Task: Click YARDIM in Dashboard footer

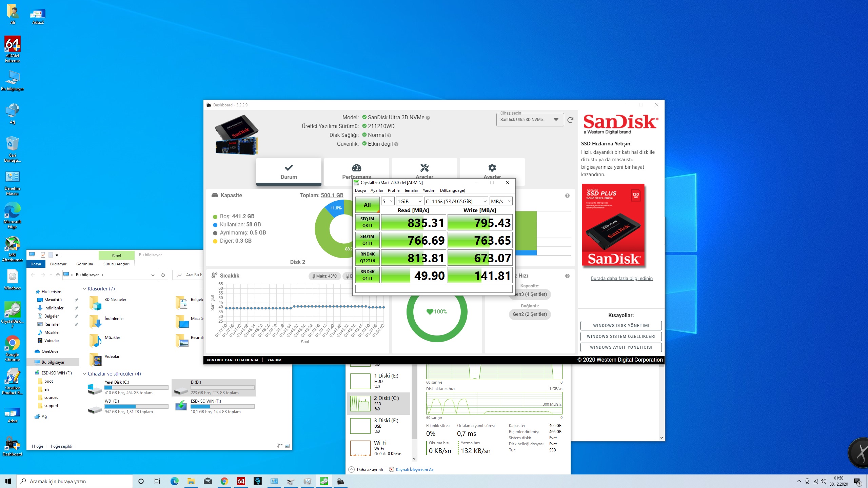Action: tap(274, 360)
